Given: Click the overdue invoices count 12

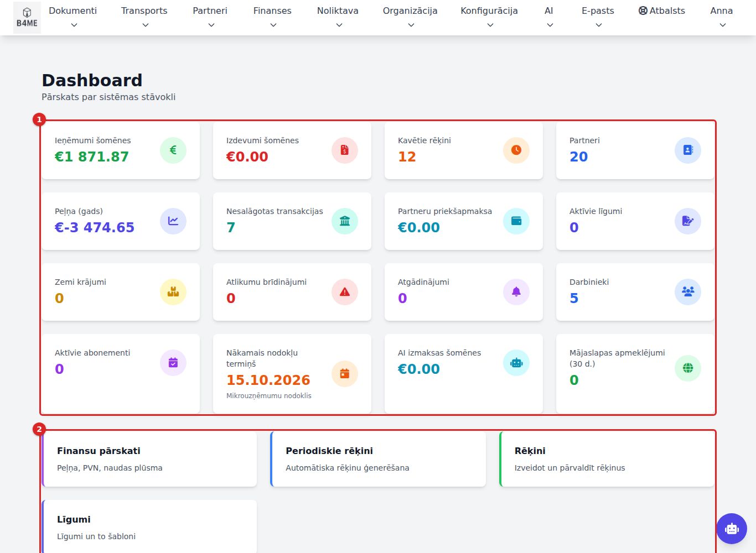Looking at the screenshot, I should (407, 157).
